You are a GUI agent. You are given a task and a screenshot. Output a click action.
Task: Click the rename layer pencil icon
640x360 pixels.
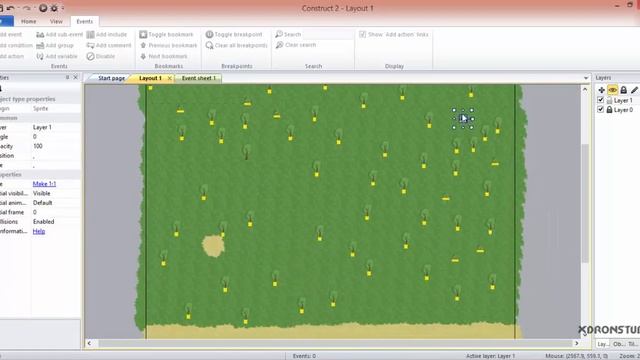(x=634, y=90)
